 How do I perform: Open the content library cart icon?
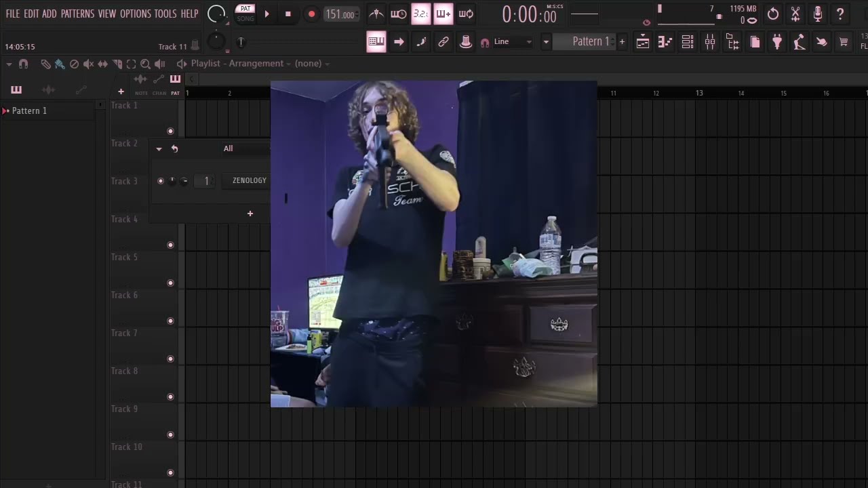tap(844, 42)
